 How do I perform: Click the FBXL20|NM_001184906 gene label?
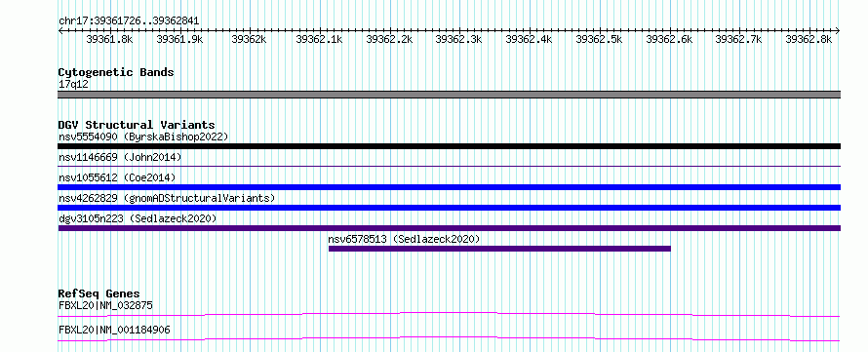[x=114, y=331]
